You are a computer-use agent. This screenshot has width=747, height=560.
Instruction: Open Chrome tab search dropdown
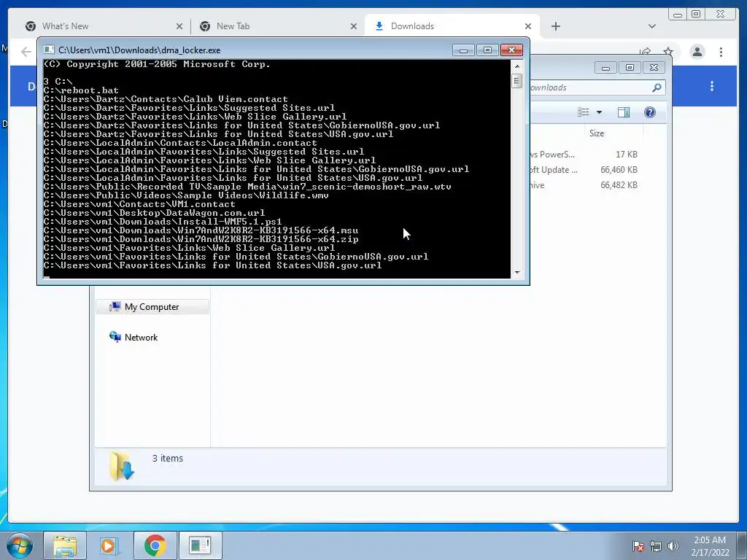point(652,26)
